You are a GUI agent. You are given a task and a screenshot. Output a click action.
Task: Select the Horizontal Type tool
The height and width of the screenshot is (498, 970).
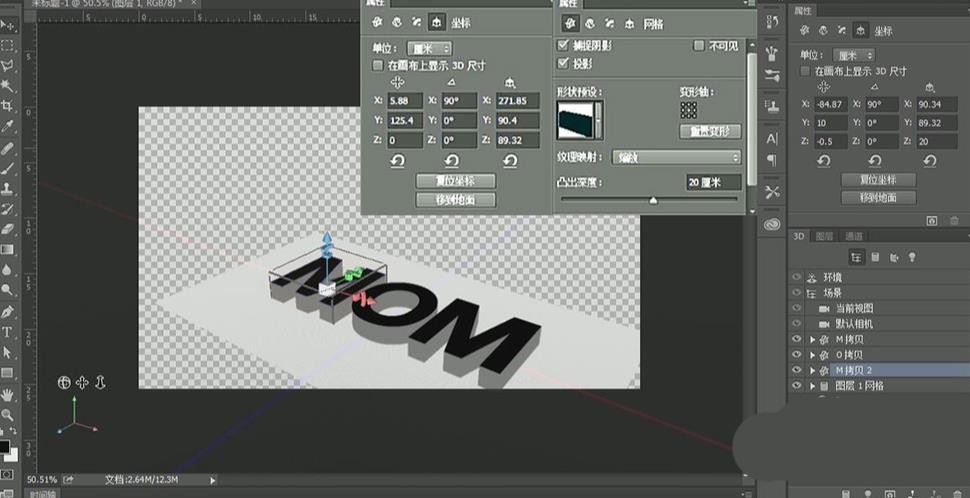pos(7,332)
